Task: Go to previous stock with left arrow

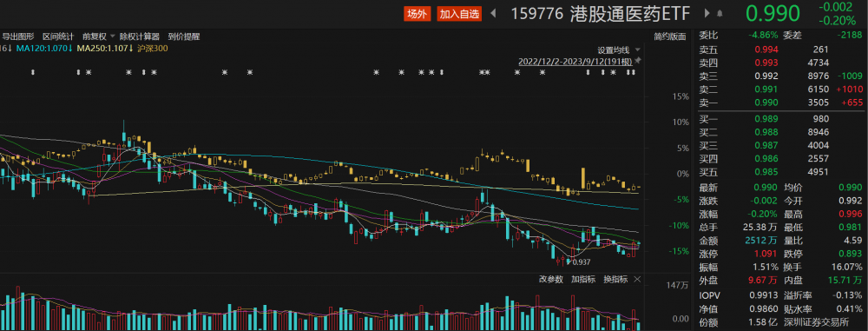Action: 493,14
